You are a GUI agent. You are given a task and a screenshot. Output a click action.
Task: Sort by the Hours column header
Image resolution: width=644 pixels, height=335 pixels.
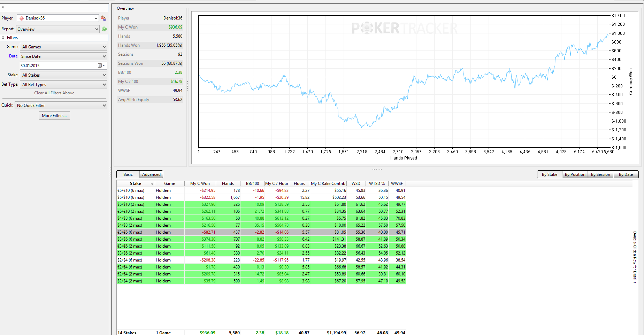pos(299,184)
